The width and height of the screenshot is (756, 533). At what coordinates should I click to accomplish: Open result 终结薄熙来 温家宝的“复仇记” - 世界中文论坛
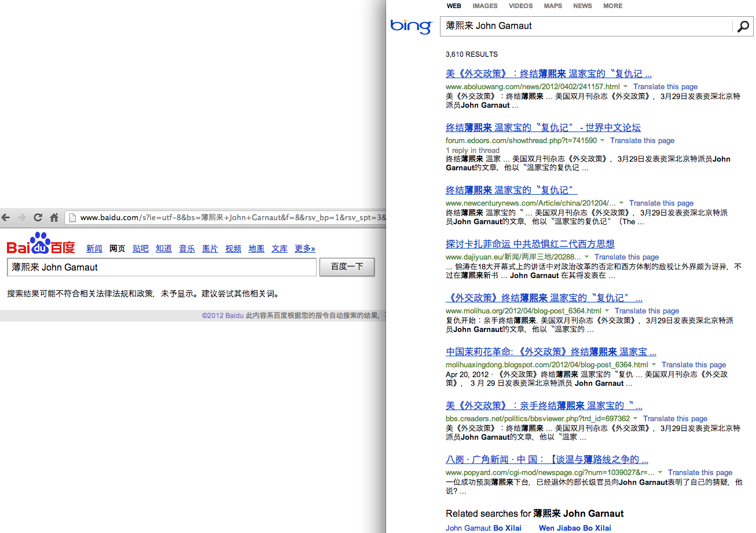pos(543,128)
